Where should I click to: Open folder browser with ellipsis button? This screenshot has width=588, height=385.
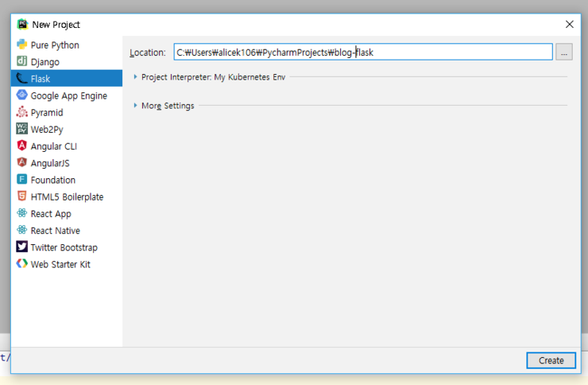pos(564,52)
